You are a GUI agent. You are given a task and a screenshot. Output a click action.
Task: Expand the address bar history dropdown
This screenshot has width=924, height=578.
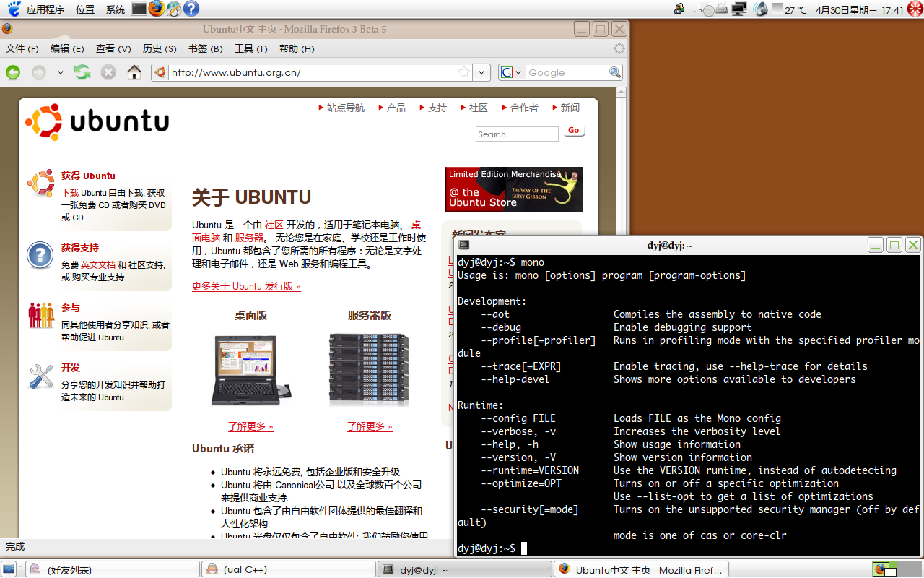click(482, 72)
